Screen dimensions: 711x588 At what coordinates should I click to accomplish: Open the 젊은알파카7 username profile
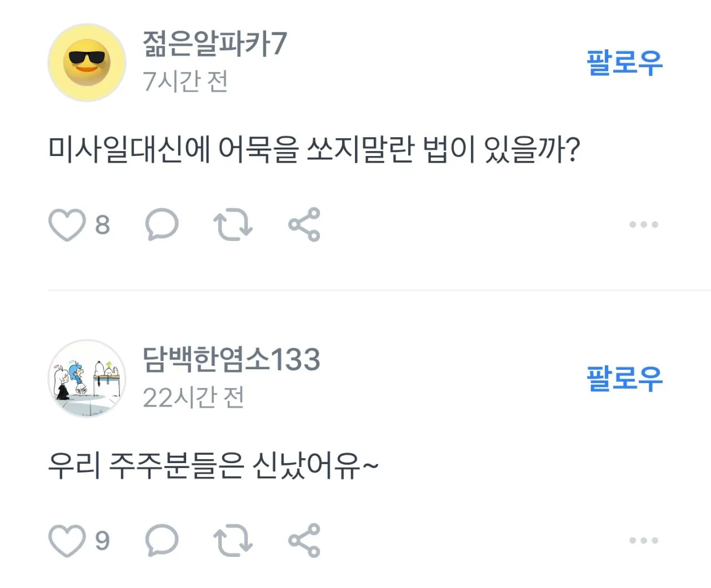click(x=214, y=44)
